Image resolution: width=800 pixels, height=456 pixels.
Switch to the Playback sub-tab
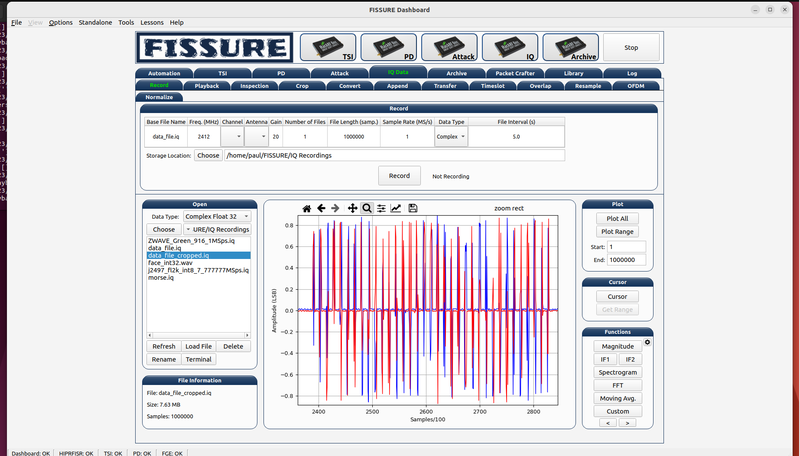pyautogui.click(x=207, y=86)
